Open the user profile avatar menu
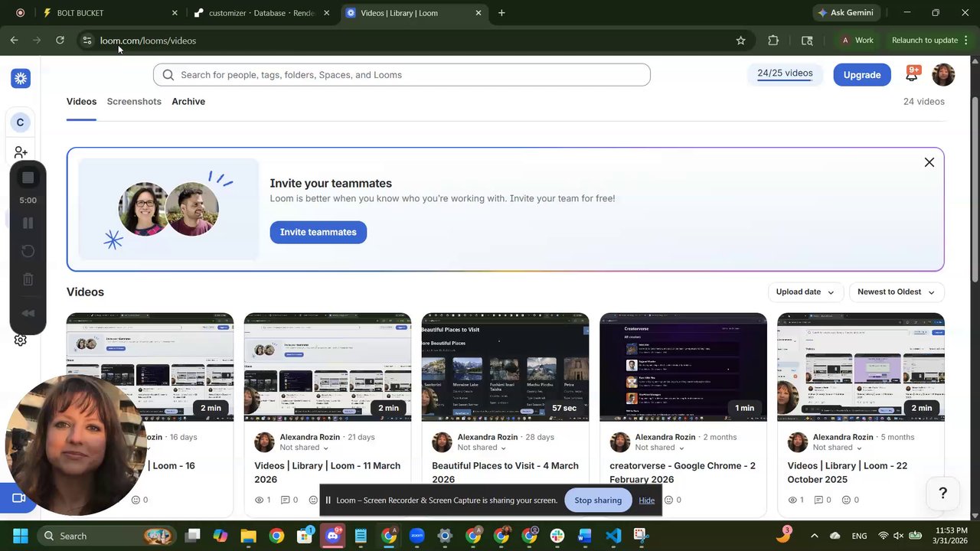This screenshot has height=551, width=980. point(943,74)
